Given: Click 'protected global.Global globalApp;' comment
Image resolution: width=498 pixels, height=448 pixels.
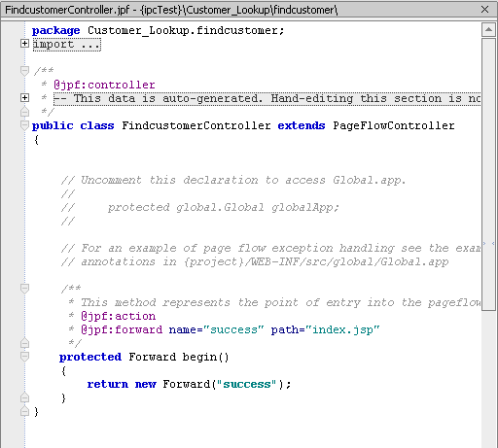Looking at the screenshot, I should coord(224,207).
